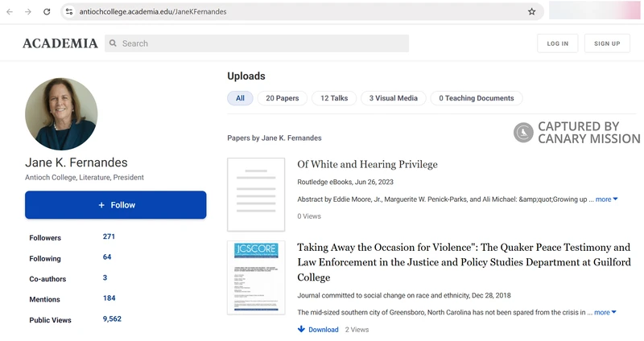Click the Jane K. Fernandes name heading
This screenshot has width=644, height=341.
[76, 162]
